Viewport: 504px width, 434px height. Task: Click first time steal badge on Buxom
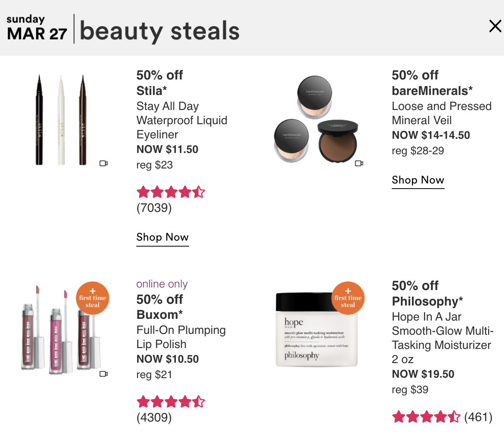[92, 298]
